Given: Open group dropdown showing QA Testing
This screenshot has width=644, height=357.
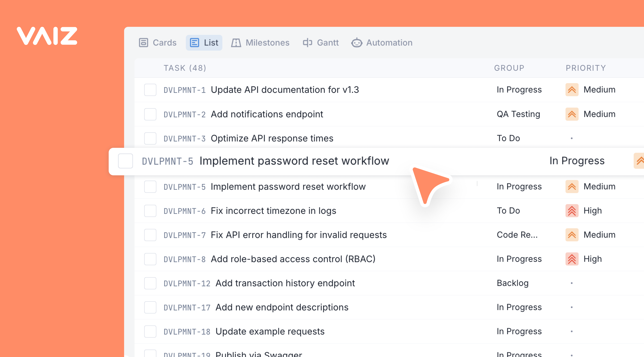Looking at the screenshot, I should pyautogui.click(x=518, y=114).
